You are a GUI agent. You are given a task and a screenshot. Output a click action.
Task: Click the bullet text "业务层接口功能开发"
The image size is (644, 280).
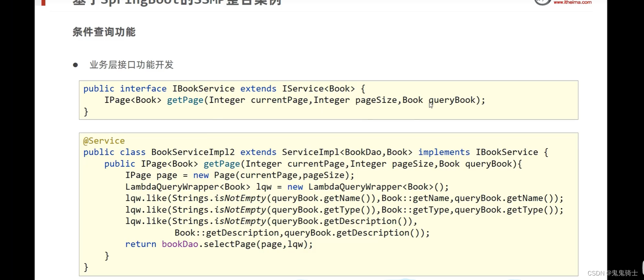(131, 65)
